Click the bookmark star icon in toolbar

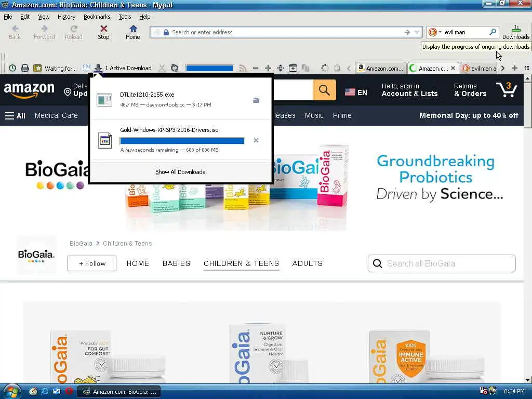pos(37,68)
